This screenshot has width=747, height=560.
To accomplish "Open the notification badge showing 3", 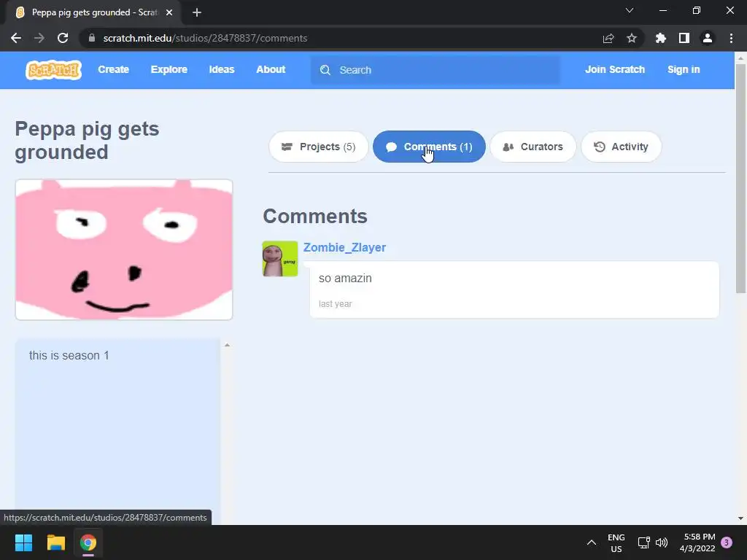I will tap(727, 542).
